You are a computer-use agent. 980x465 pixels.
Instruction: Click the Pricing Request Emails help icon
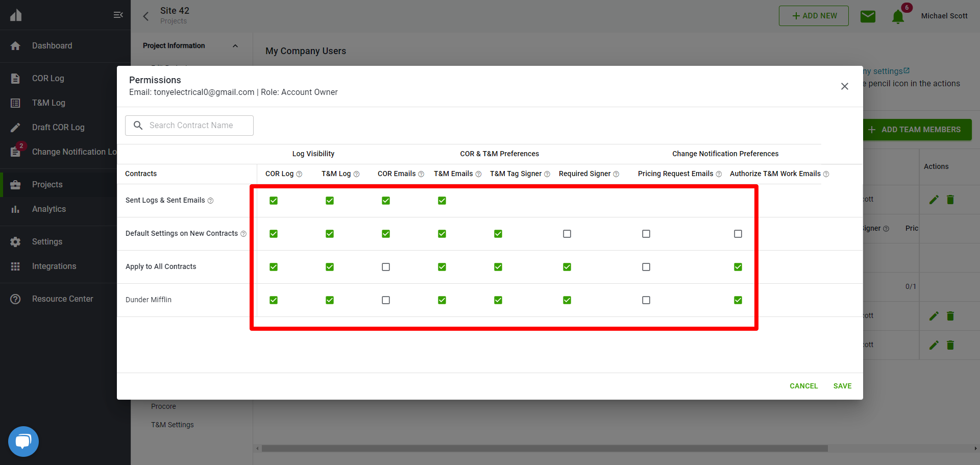coord(719,174)
